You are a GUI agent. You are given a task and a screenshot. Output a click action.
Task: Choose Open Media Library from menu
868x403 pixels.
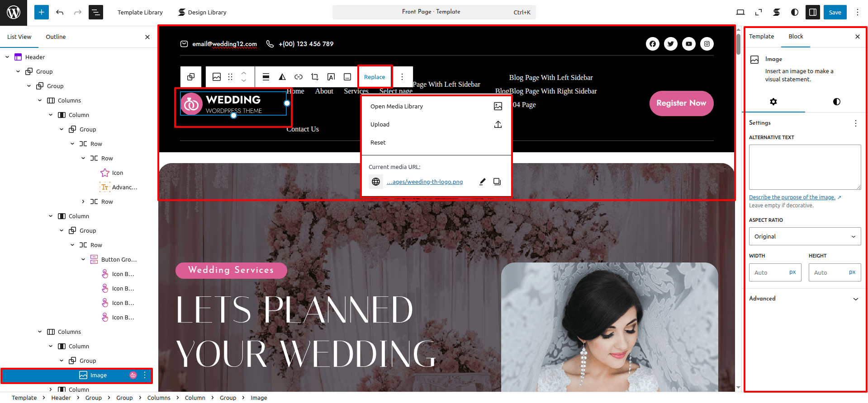[397, 106]
